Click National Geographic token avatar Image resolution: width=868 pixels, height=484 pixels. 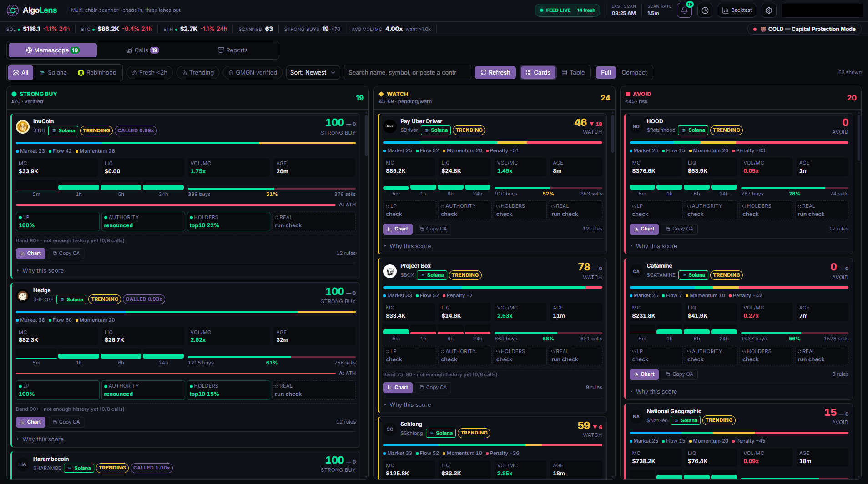[636, 416]
